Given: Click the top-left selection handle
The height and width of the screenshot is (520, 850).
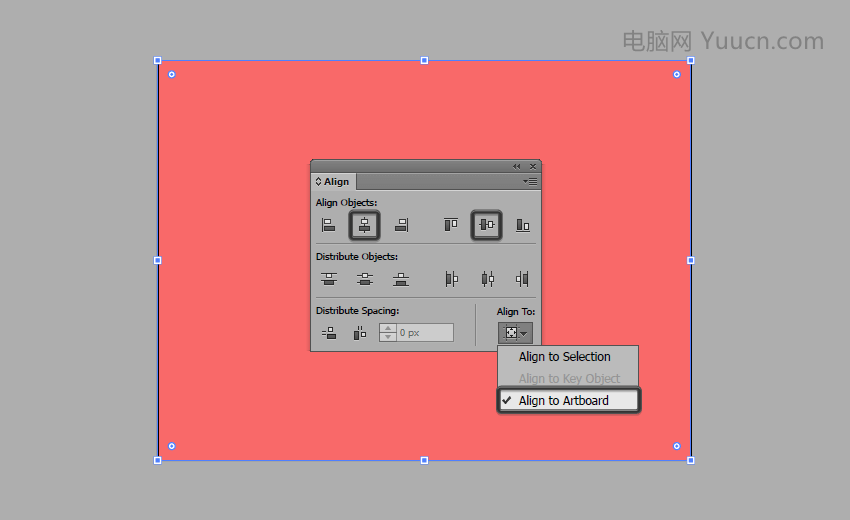Looking at the screenshot, I should coord(158,61).
